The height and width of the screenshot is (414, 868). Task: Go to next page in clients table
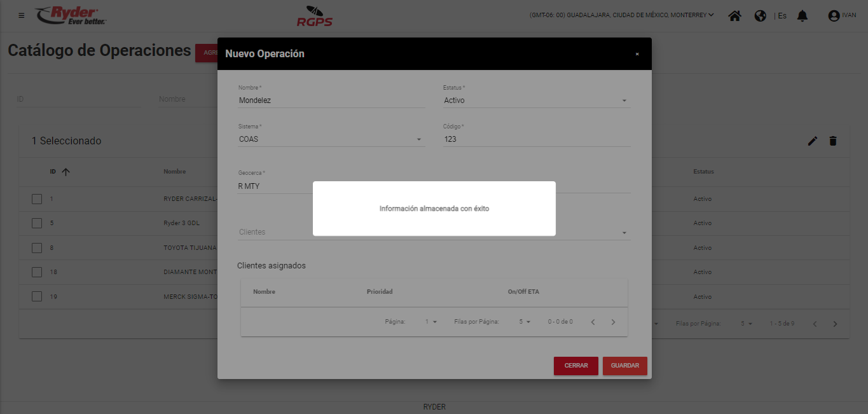[613, 322]
